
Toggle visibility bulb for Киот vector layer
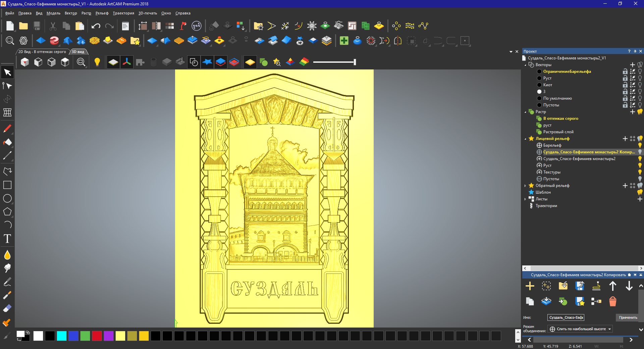coord(640,85)
